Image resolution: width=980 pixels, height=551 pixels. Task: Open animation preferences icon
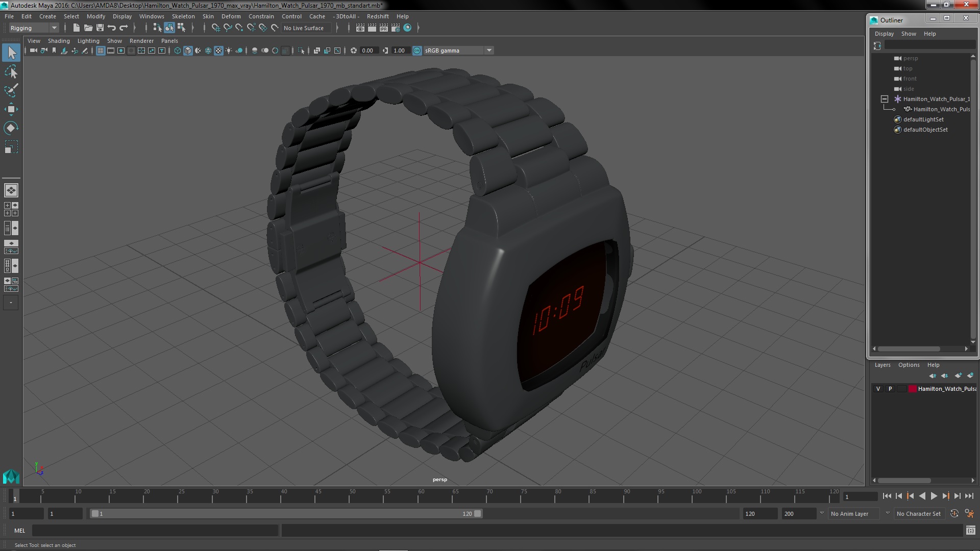pos(969,514)
